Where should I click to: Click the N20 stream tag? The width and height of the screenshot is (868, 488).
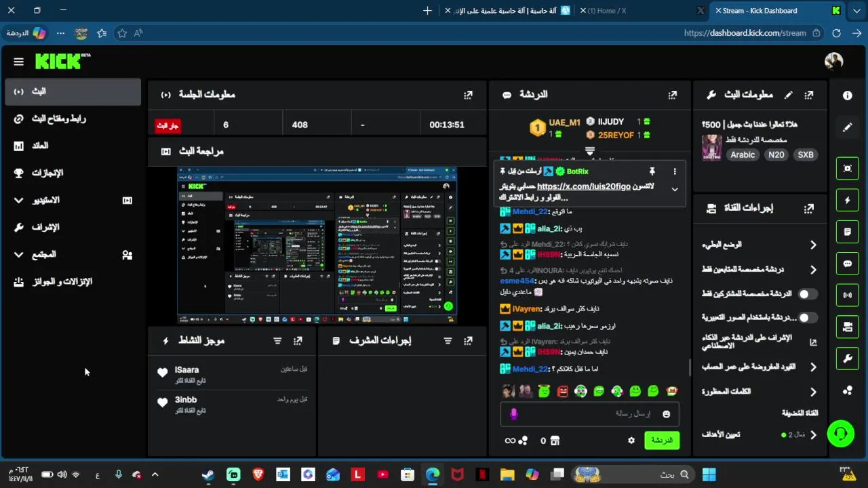[x=776, y=155]
